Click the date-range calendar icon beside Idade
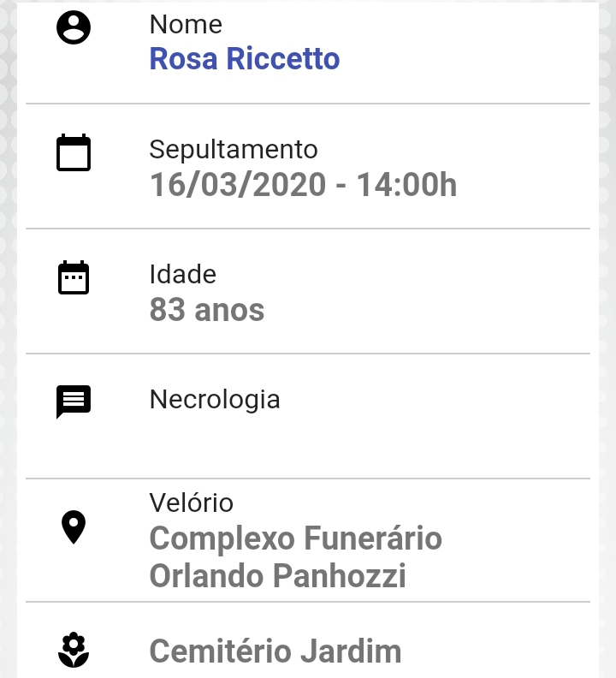Image resolution: width=616 pixels, height=678 pixels. (74, 277)
